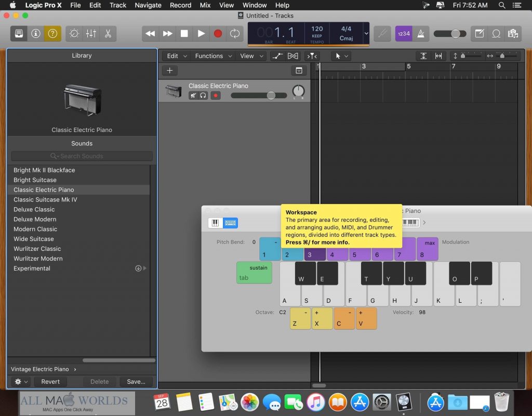Click the Search Sounds field
The image size is (532, 416).
[x=82, y=156]
